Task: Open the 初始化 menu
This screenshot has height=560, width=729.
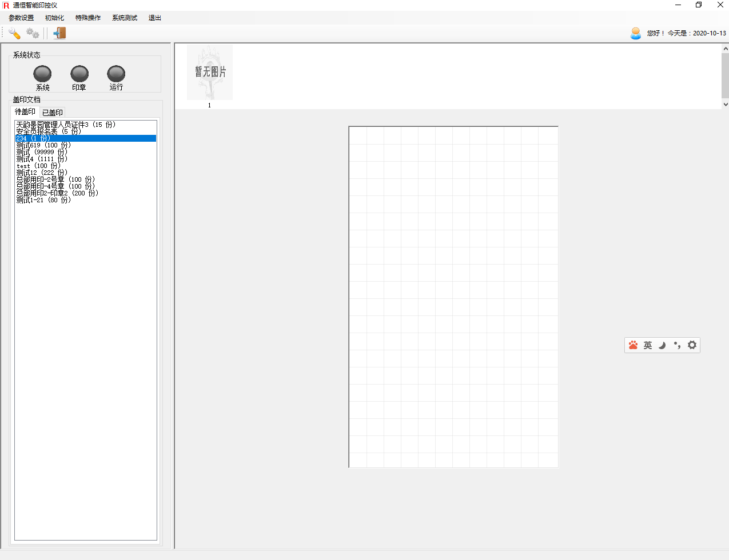Action: pyautogui.click(x=54, y=18)
